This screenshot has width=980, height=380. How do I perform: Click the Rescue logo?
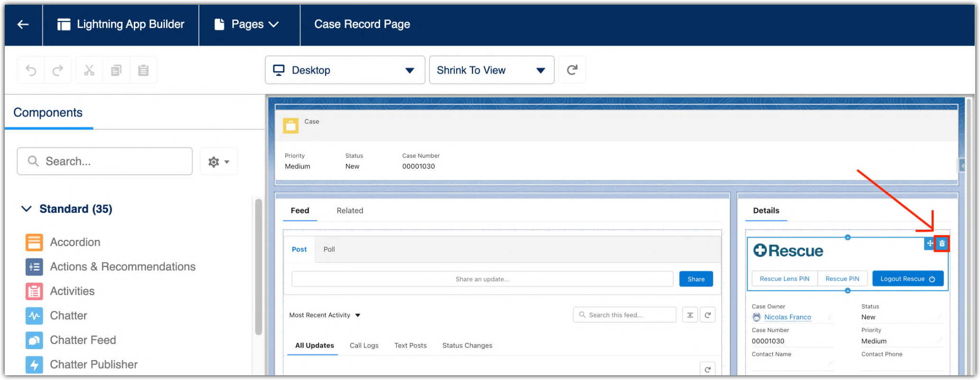click(788, 251)
